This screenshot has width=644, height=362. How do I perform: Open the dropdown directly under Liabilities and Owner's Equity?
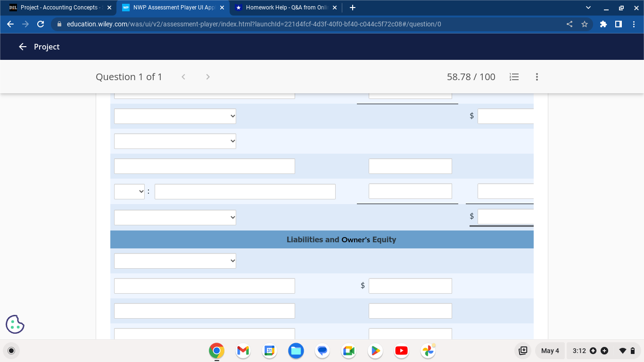tap(175, 261)
